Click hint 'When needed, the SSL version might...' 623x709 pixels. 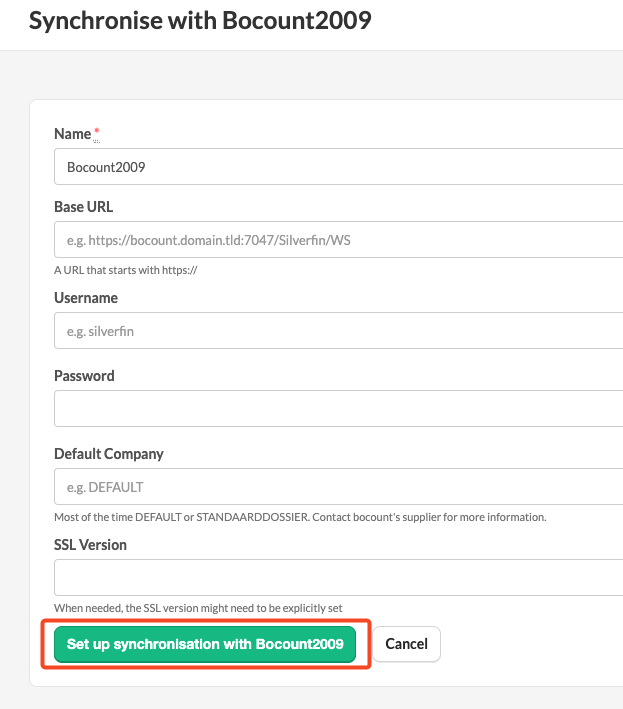click(x=198, y=608)
